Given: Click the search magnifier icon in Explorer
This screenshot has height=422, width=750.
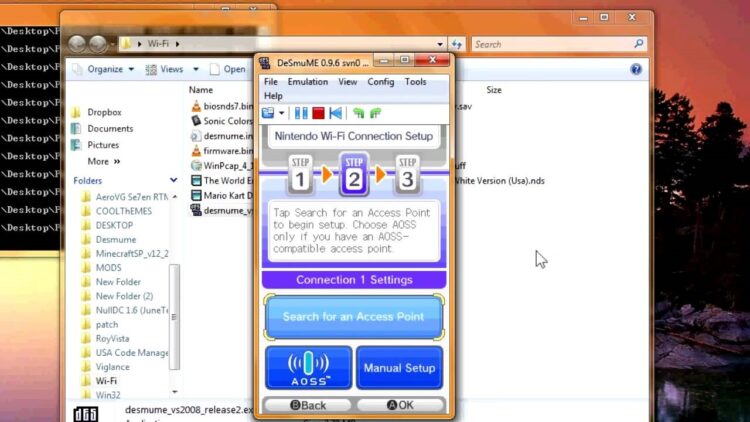Looking at the screenshot, I should (x=639, y=44).
